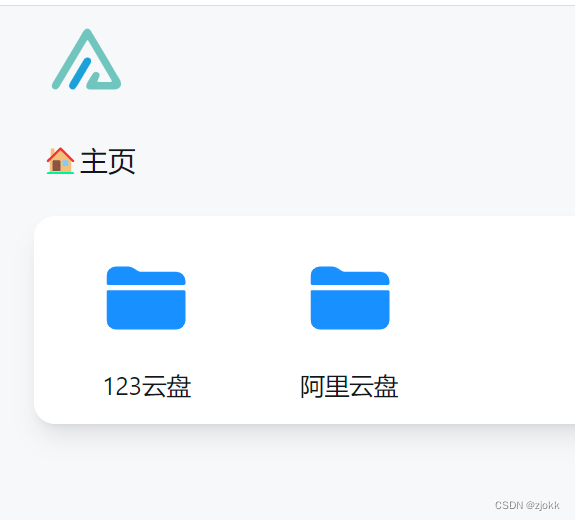Click the lower body of the 123云盘 folder
The width and height of the screenshot is (575, 520).
coord(146,310)
